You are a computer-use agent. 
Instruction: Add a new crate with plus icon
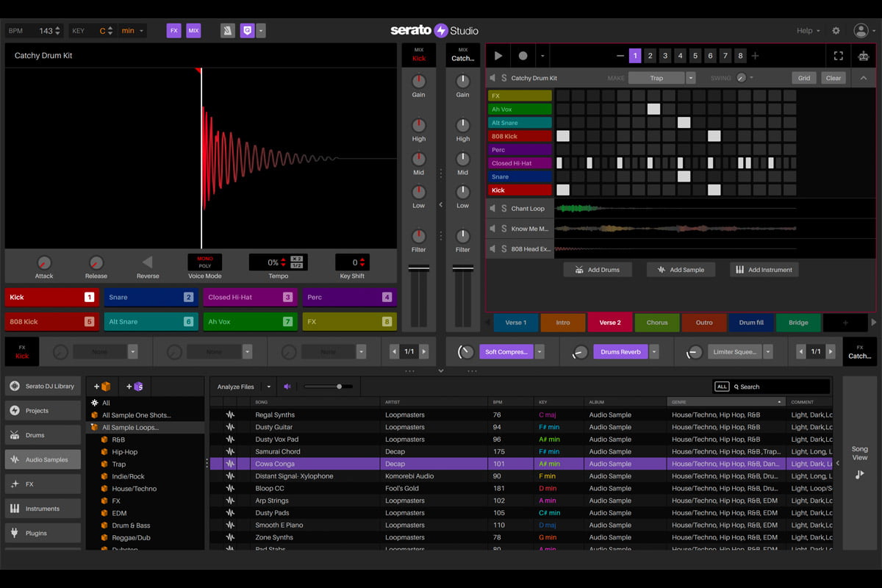click(101, 387)
